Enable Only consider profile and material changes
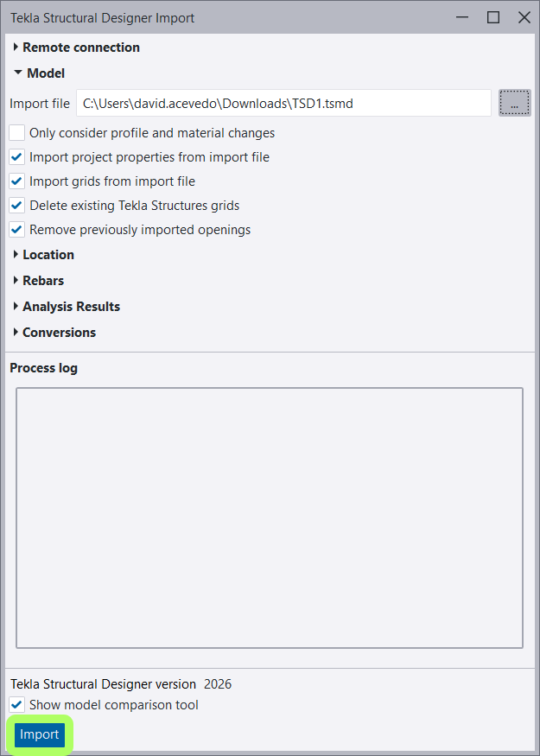The image size is (540, 756). point(17,133)
